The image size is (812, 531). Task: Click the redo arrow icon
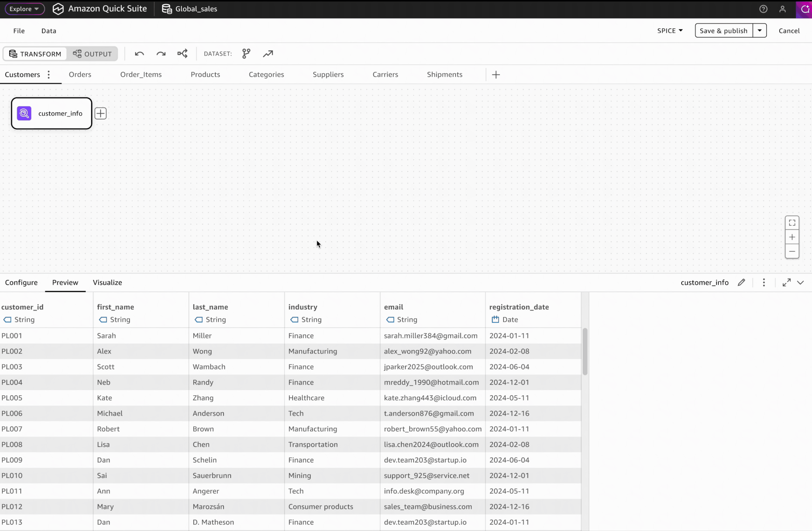click(161, 54)
